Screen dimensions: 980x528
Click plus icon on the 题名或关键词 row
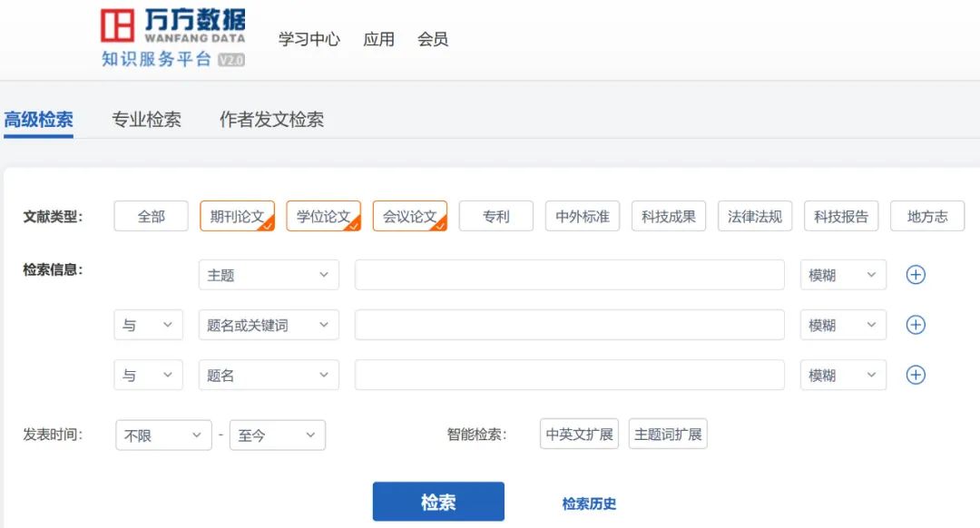click(916, 325)
